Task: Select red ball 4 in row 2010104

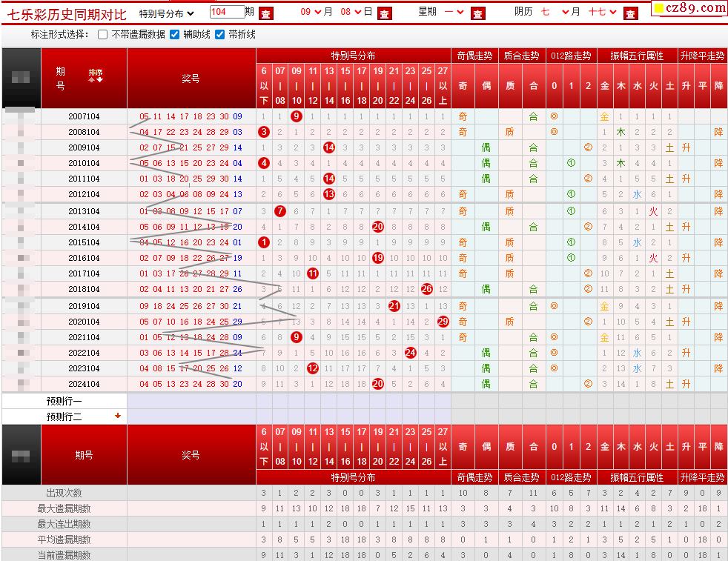Action: (264, 163)
